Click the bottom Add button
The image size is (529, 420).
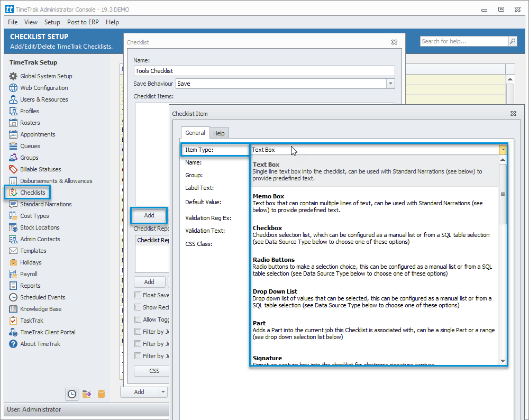pyautogui.click(x=139, y=392)
